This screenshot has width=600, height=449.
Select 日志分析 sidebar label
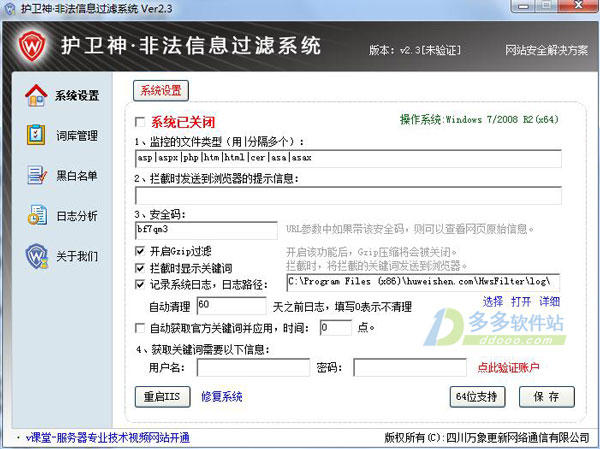(x=77, y=216)
